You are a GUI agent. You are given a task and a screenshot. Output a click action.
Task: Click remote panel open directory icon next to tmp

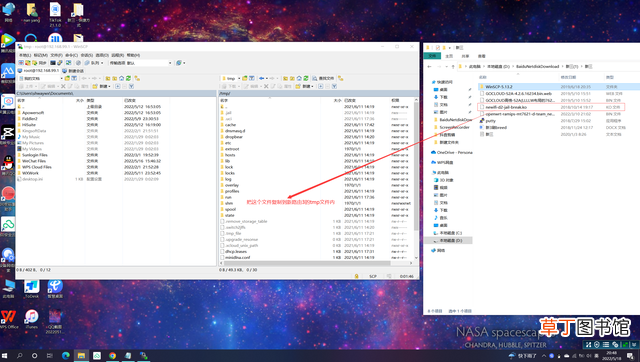pos(245,78)
